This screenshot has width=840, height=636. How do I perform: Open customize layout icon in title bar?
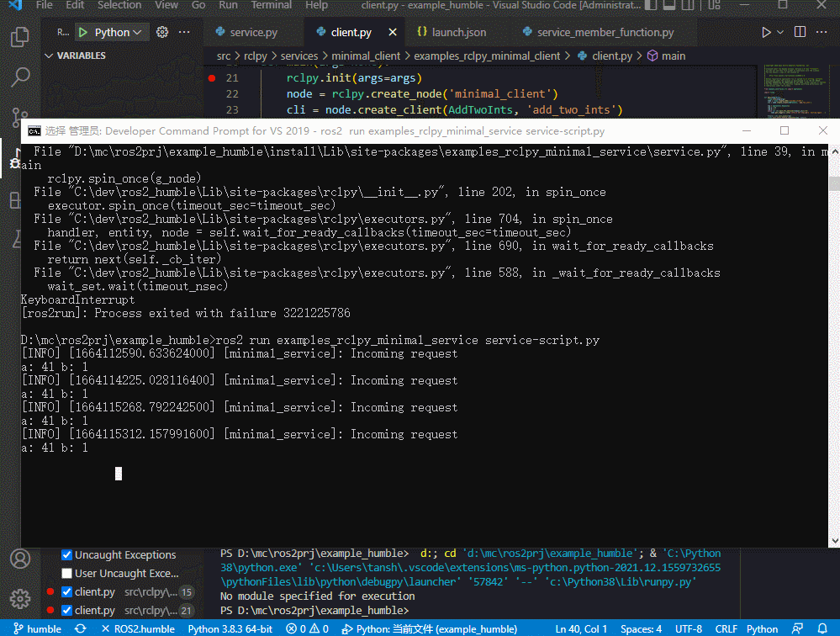(714, 5)
